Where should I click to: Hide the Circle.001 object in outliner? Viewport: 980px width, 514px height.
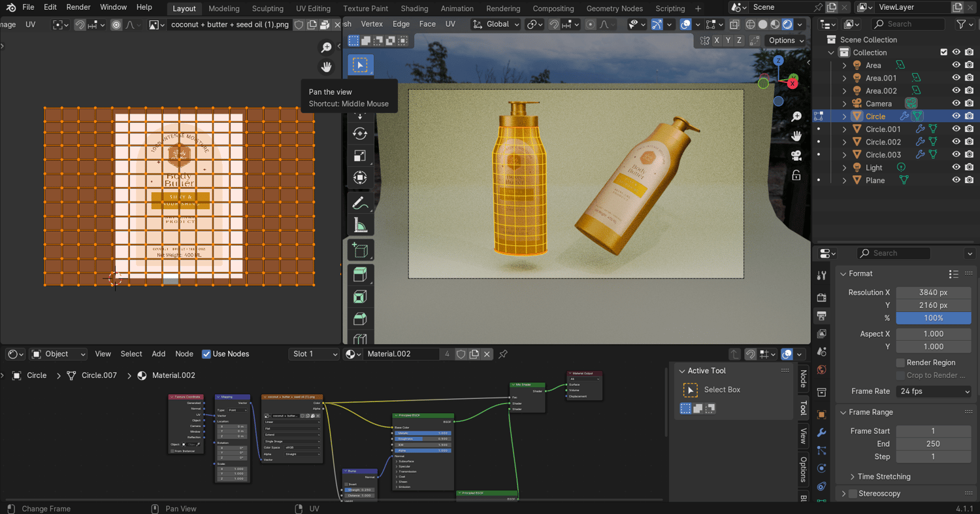click(x=956, y=129)
